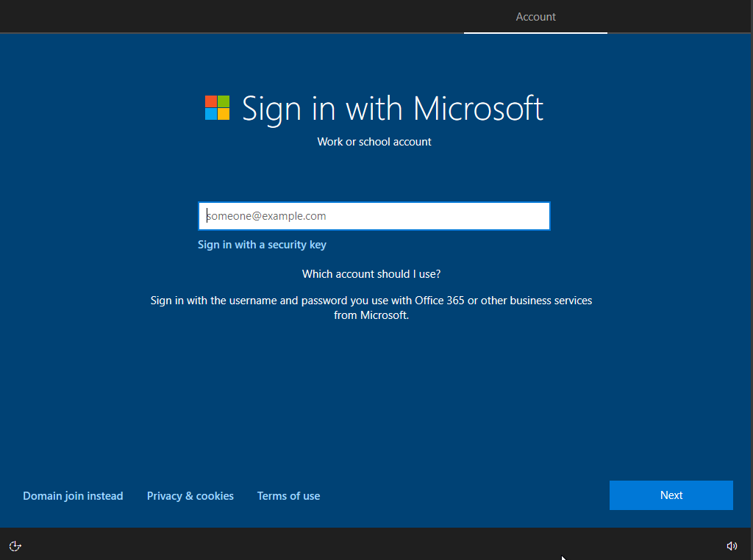753x560 pixels.
Task: Click the Sign in with Microsoft heading
Action: pos(392,108)
